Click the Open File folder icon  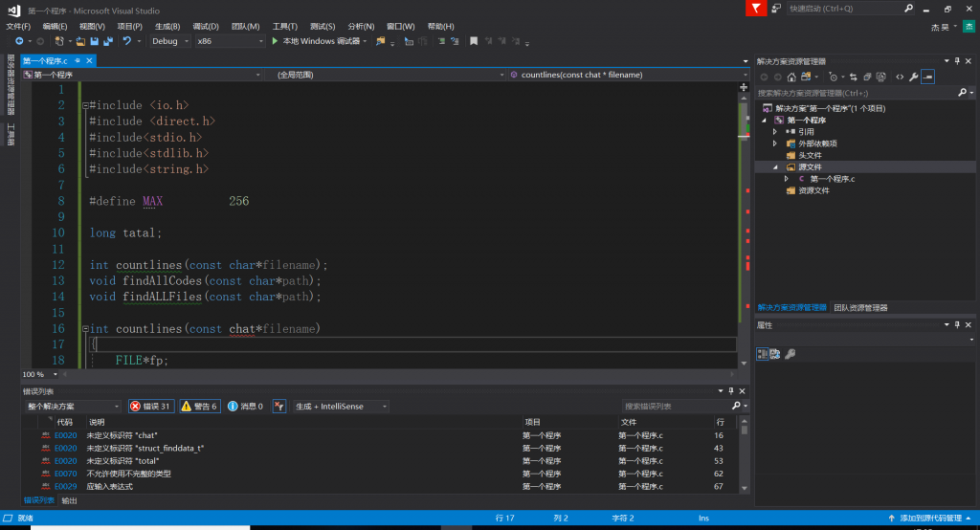pos(80,41)
